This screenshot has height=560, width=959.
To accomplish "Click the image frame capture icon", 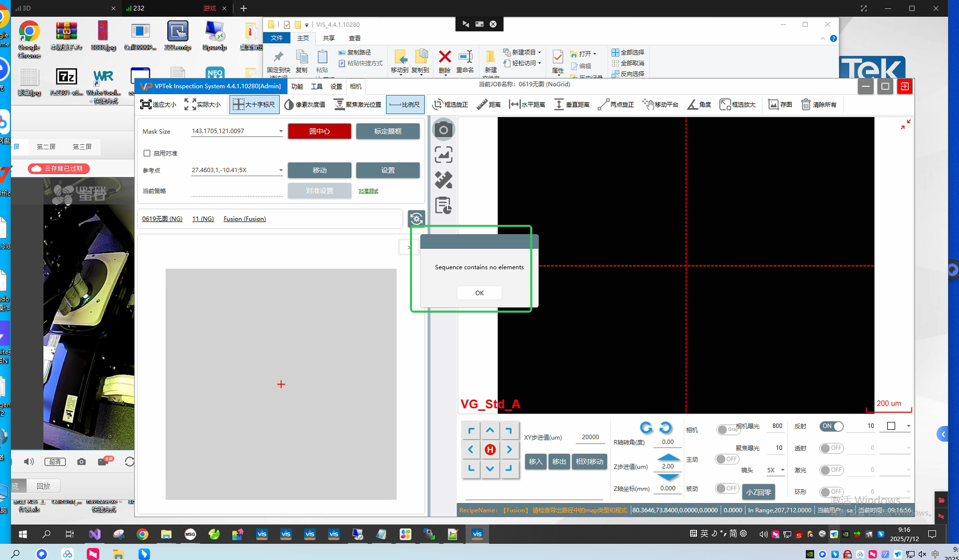I will [x=443, y=155].
